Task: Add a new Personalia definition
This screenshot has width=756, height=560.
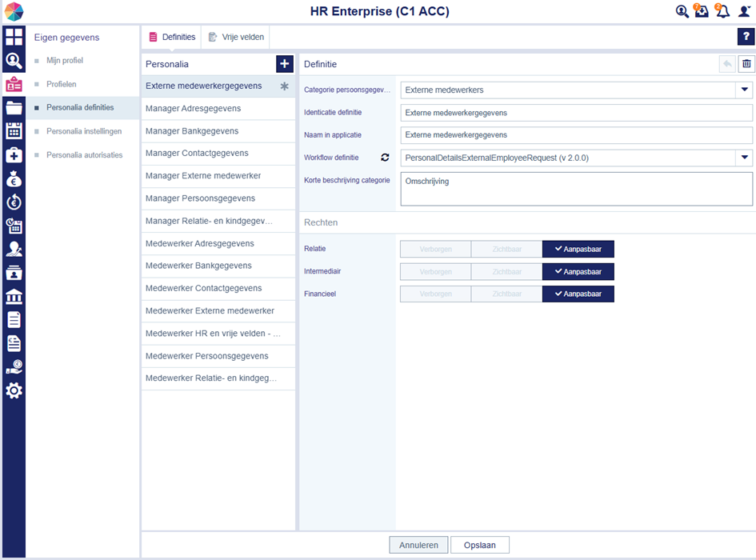Action: coord(285,64)
